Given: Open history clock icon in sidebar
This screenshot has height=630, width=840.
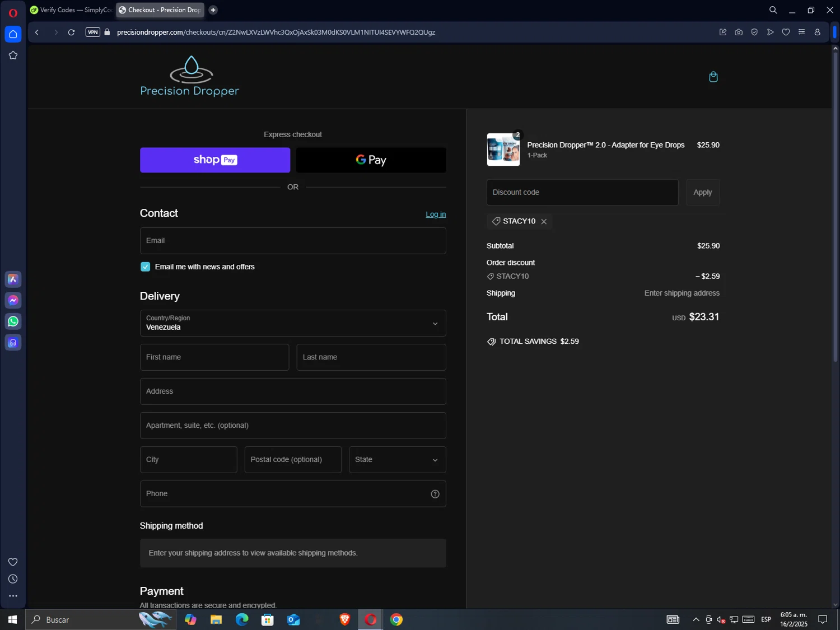Looking at the screenshot, I should pos(13,579).
